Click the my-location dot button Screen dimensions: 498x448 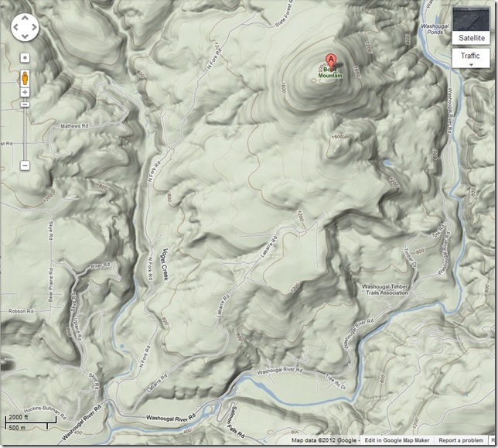(x=25, y=58)
